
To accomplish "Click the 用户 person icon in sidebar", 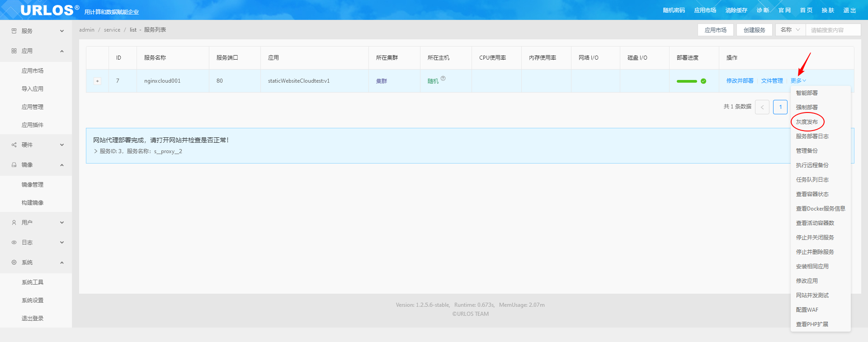I will click(14, 223).
